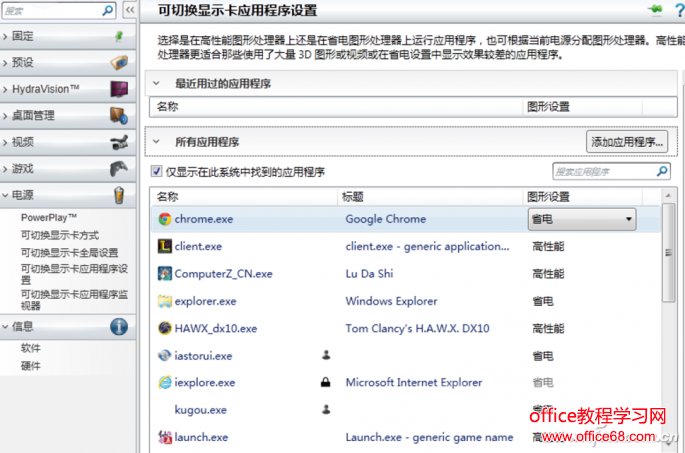Click the chrome.exe Chrome icon
The image size is (685, 453).
165,219
